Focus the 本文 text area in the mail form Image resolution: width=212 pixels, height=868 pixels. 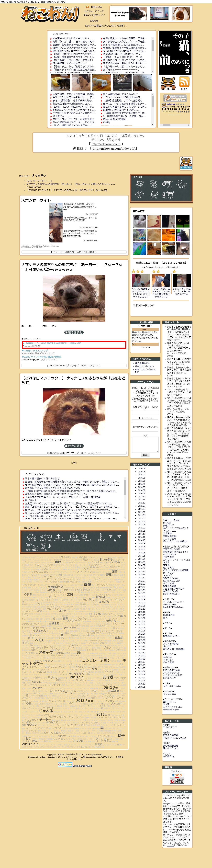coord(145,445)
